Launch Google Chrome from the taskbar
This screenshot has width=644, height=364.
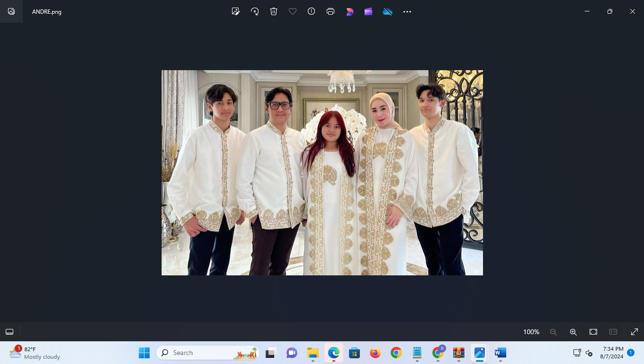[x=396, y=353]
